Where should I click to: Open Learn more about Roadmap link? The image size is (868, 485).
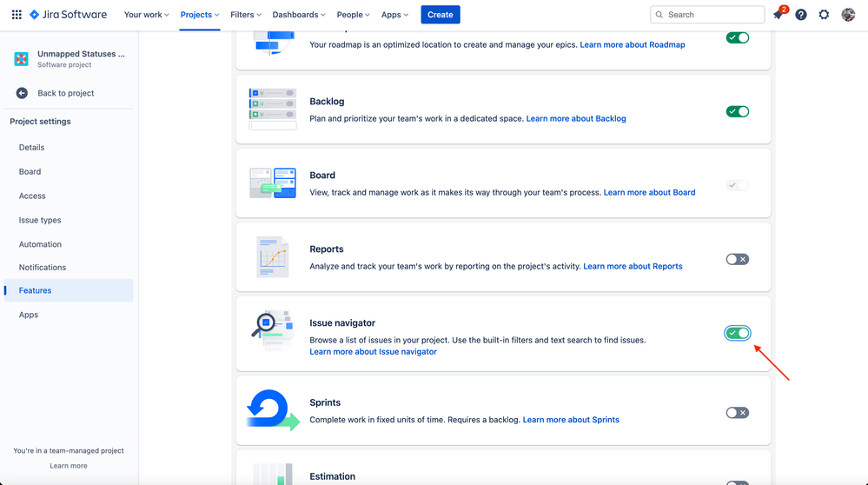(633, 45)
